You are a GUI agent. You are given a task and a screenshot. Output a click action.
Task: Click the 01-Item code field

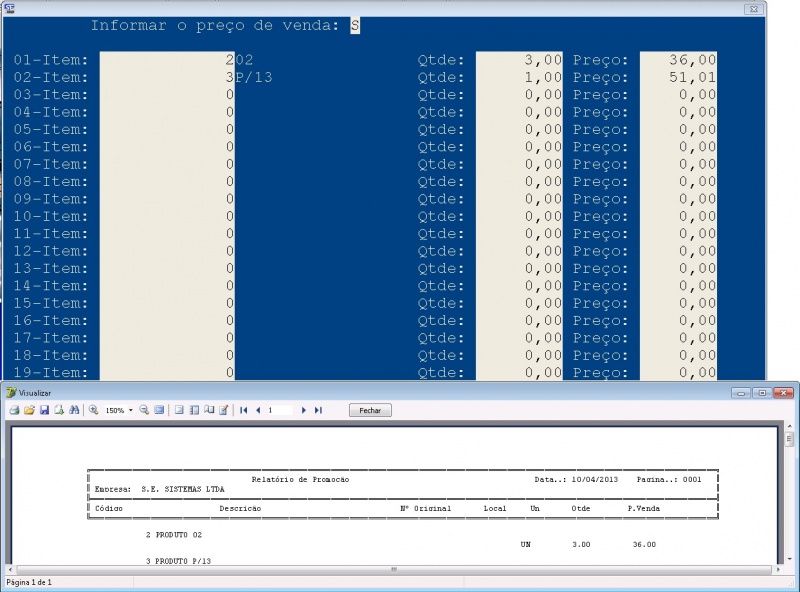click(x=167, y=60)
